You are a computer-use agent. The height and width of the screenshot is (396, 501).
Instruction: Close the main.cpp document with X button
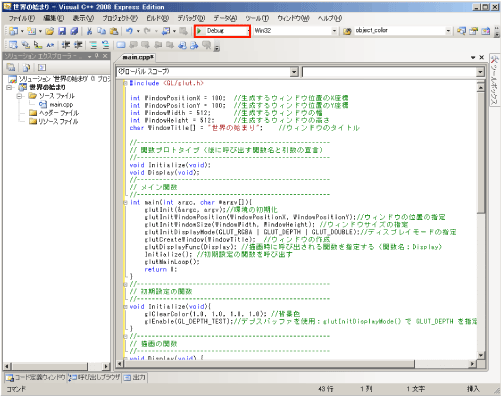point(481,57)
